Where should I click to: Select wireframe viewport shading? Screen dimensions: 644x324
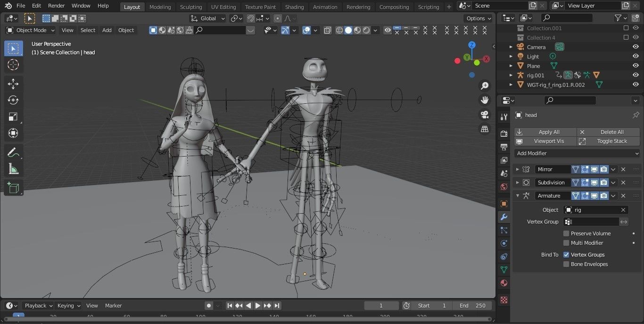339,30
